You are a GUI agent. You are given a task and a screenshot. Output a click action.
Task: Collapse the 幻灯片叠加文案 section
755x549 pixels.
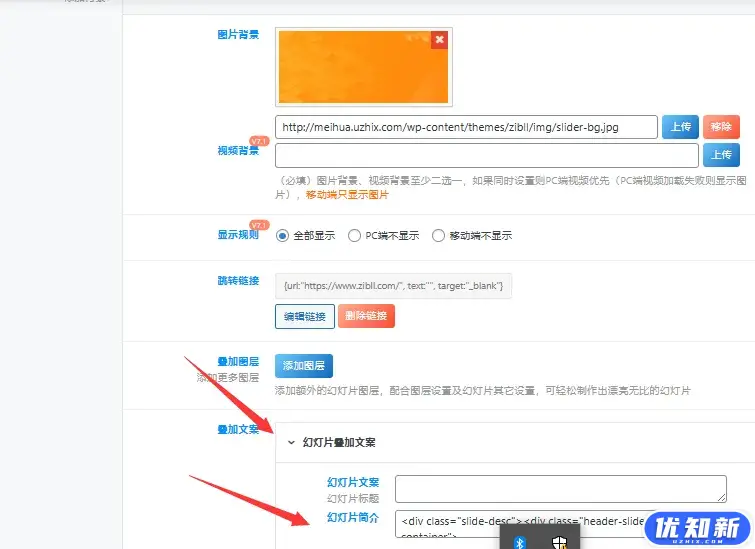point(291,442)
